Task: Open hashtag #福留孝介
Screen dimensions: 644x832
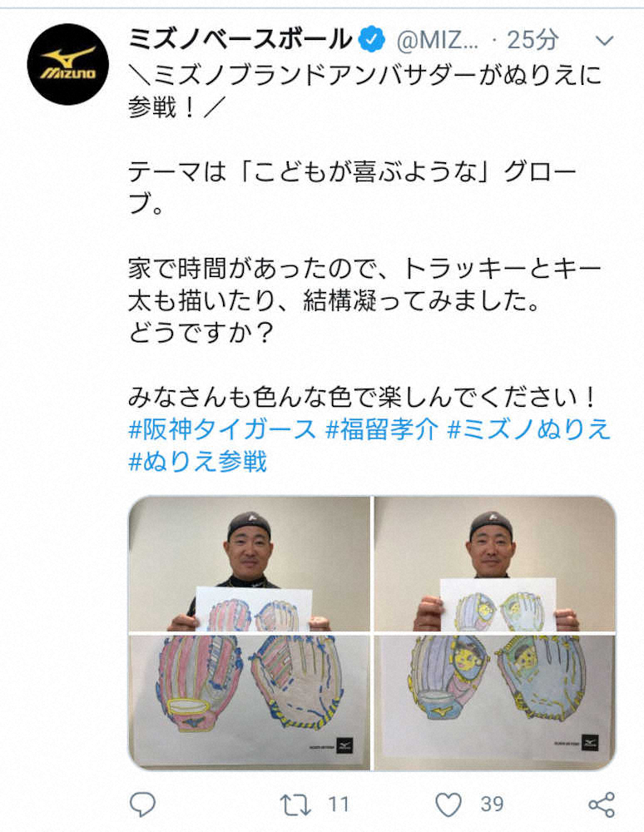Action: click(383, 428)
